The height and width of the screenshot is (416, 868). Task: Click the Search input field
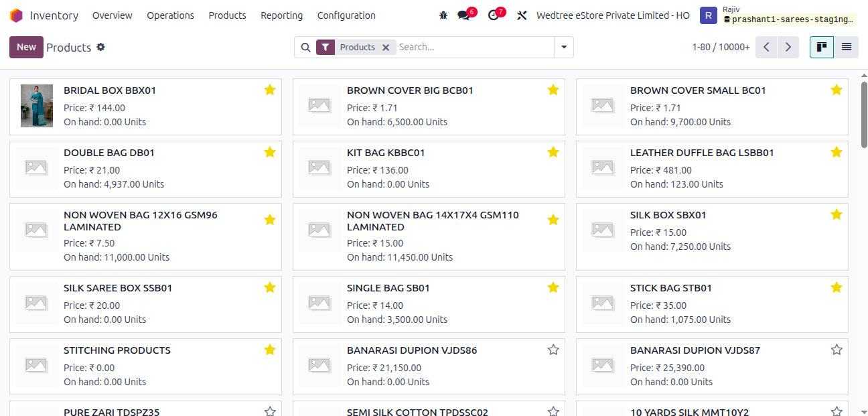coord(474,48)
